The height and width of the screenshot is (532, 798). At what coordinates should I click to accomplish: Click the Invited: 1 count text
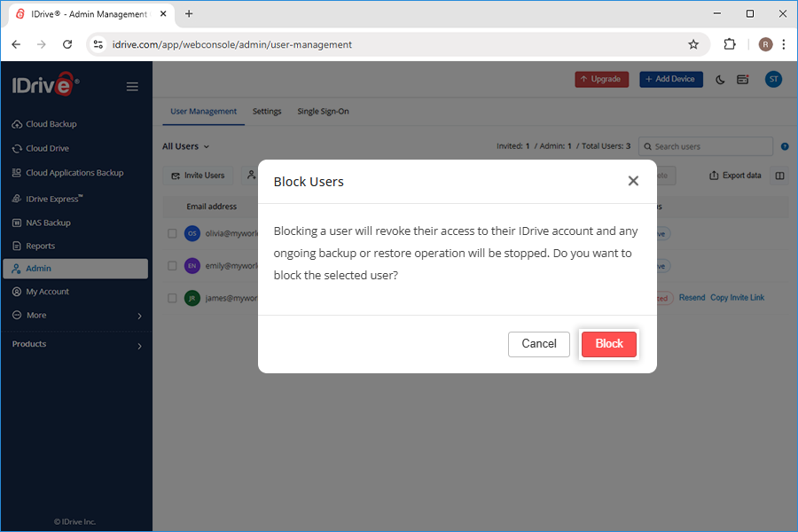click(x=513, y=146)
